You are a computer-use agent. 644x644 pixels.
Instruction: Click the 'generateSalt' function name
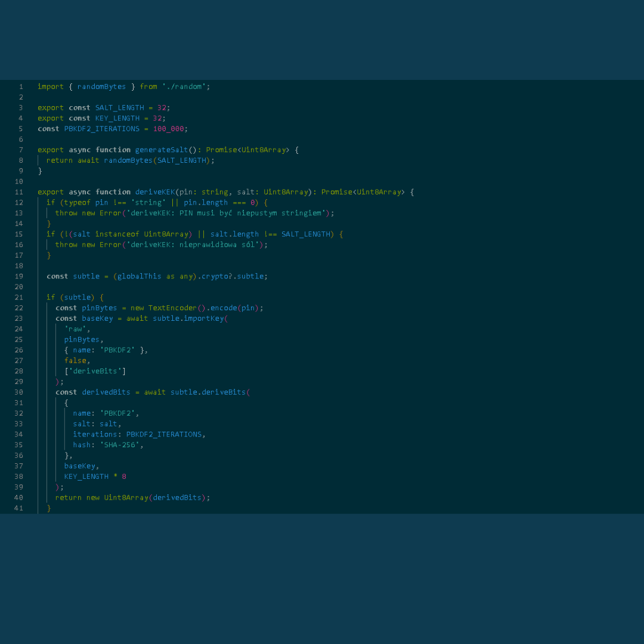[162, 150]
